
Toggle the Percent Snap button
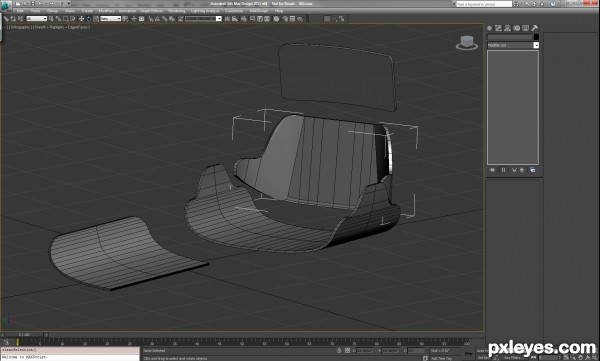pyautogui.click(x=165, y=18)
